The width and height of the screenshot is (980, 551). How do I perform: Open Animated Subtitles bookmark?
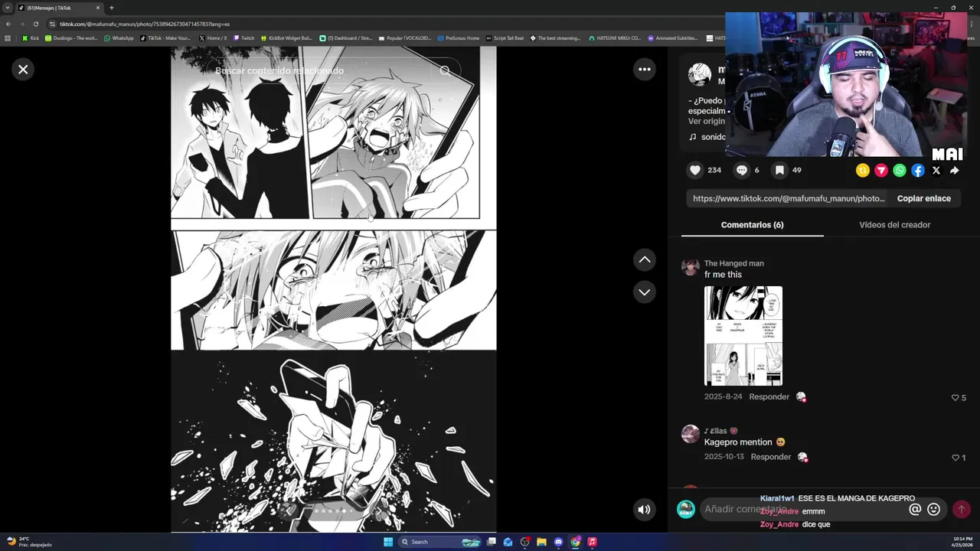coord(673,38)
